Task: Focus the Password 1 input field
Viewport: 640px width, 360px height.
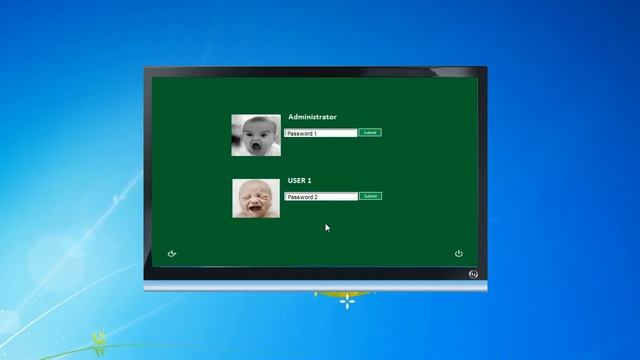Action: click(x=320, y=133)
